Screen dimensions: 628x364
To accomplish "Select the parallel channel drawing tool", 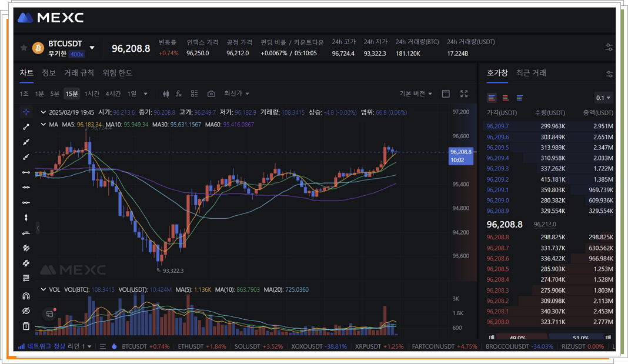I will pos(26,248).
